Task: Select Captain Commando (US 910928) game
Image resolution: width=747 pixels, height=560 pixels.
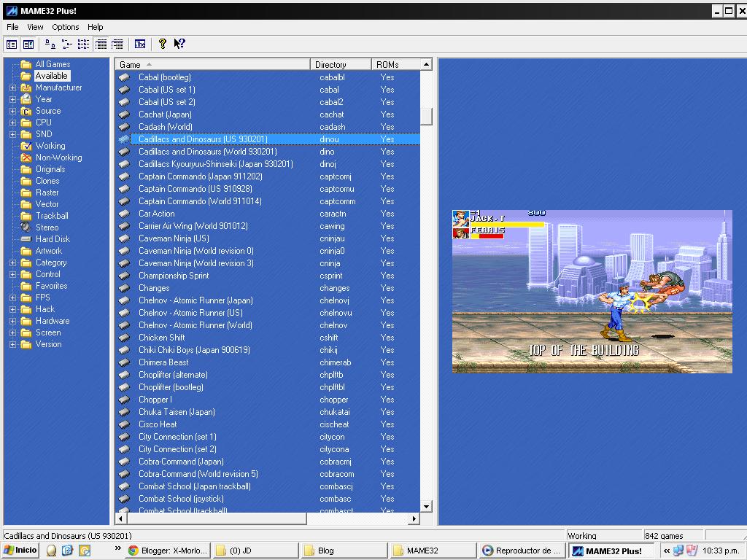Action: [x=196, y=189]
